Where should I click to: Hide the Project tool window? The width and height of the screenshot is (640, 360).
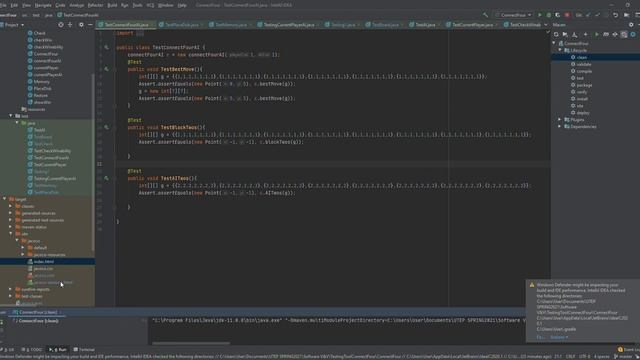(90, 25)
